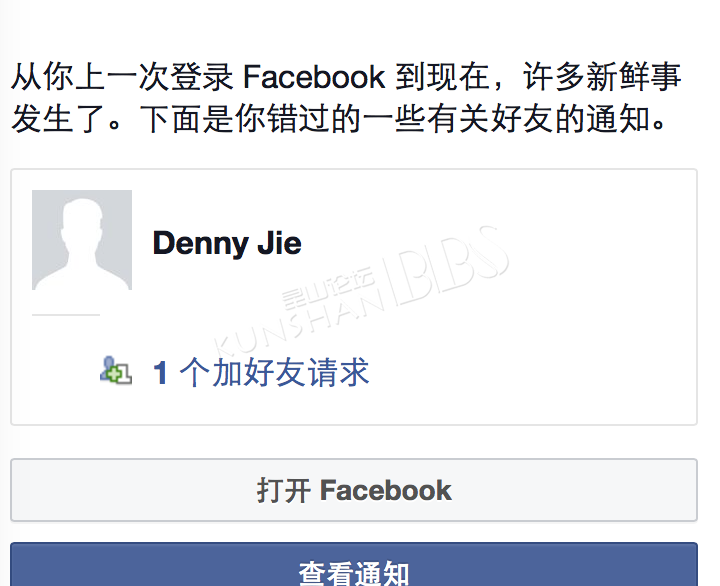
Task: Click the 打开 Facebook button
Action: [354, 490]
